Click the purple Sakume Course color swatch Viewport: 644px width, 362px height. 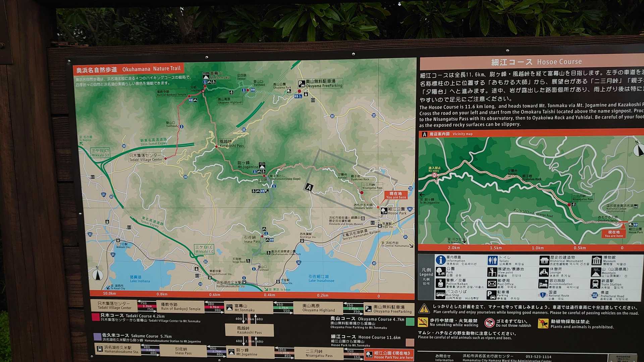pyautogui.click(x=97, y=337)
